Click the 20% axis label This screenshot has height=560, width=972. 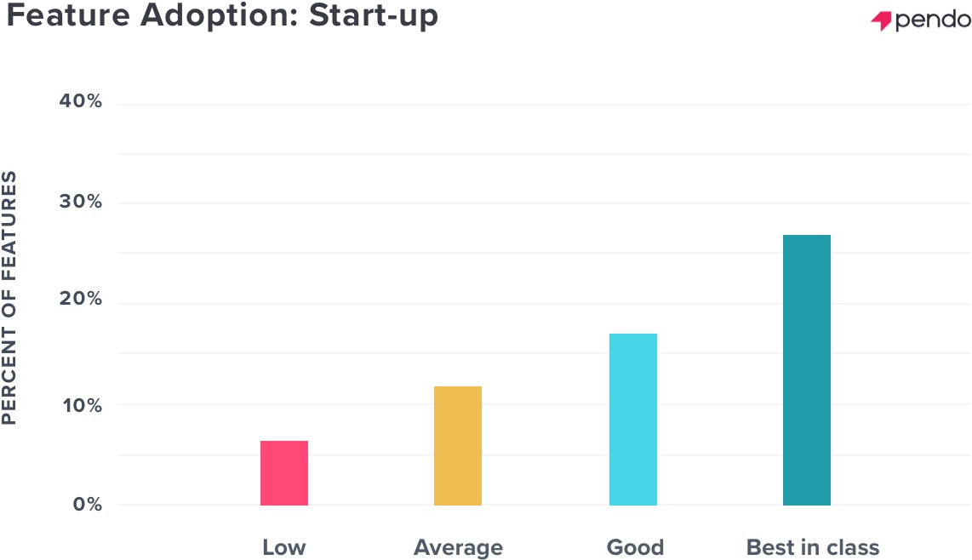click(81, 298)
